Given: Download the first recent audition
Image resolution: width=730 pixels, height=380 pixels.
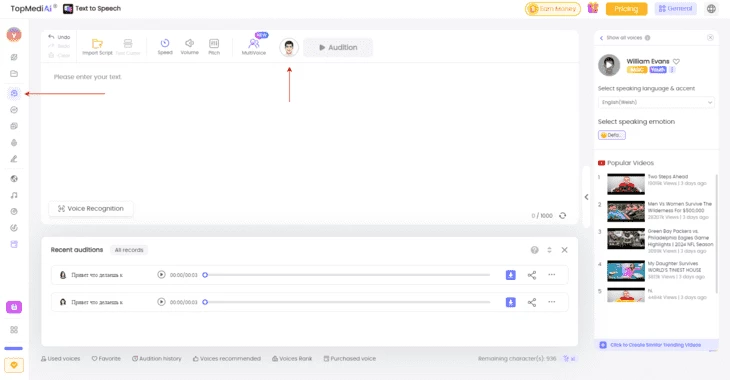Looking at the screenshot, I should click(511, 275).
